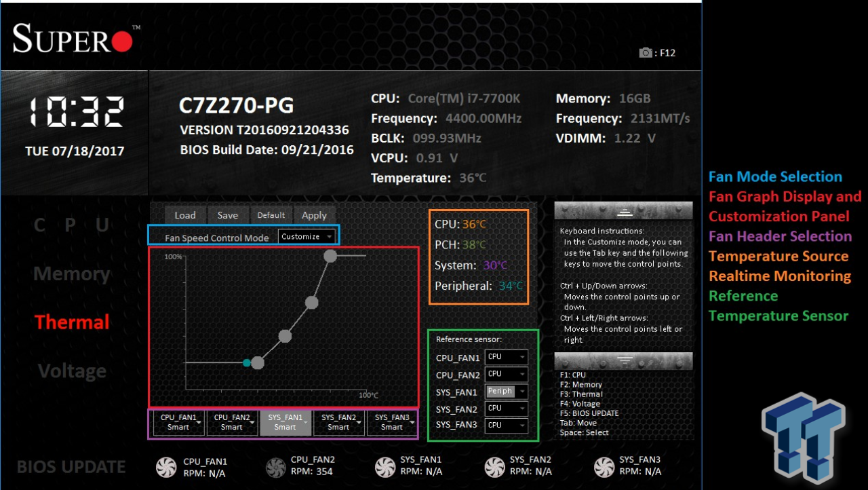Select the second-highest fan curve control point
Image resolution: width=868 pixels, height=490 pixels.
click(311, 303)
